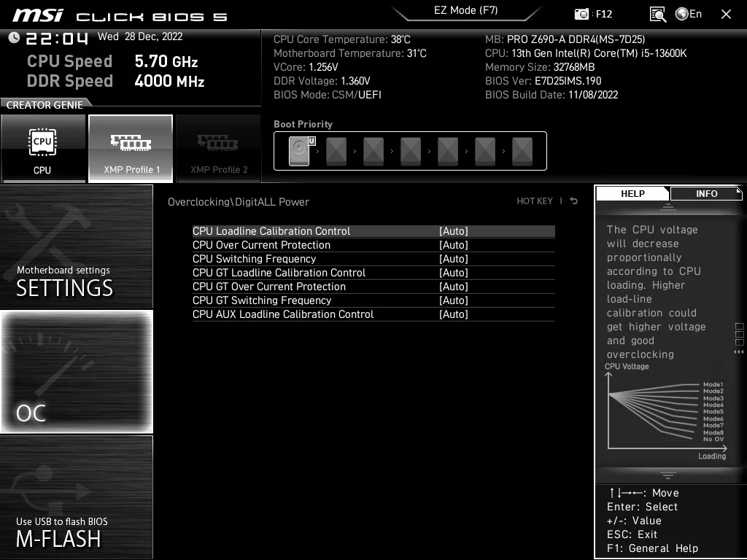
Task: Open CPU GT Over Current Protection value
Action: [454, 286]
